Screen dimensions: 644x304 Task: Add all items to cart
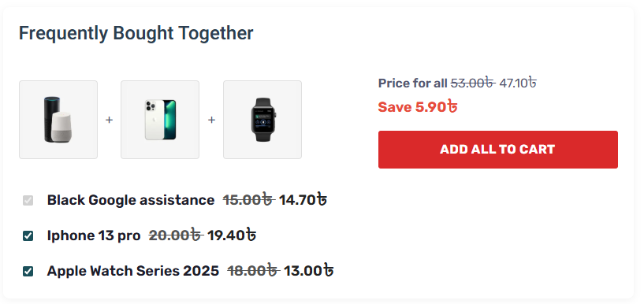[x=498, y=150]
